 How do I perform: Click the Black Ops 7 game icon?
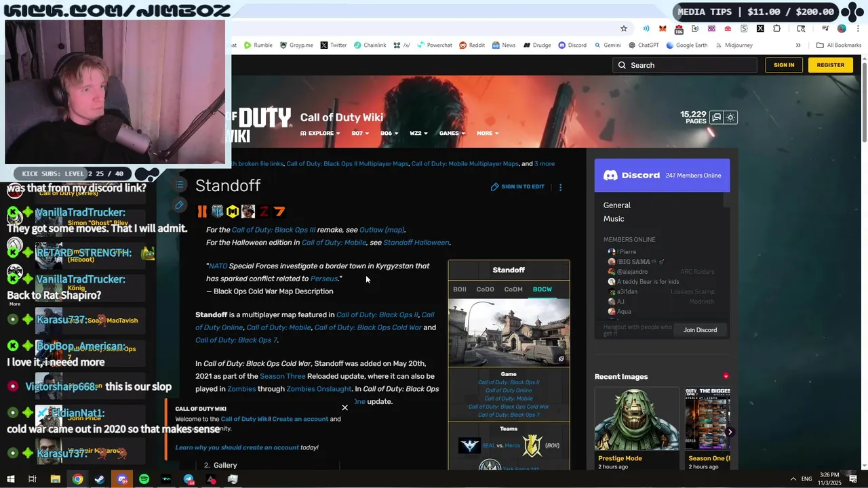click(279, 211)
